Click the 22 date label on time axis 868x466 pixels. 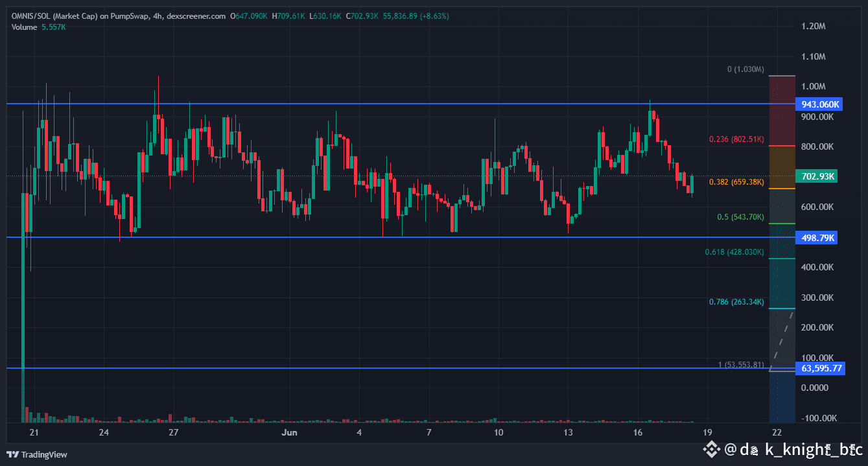pos(776,432)
